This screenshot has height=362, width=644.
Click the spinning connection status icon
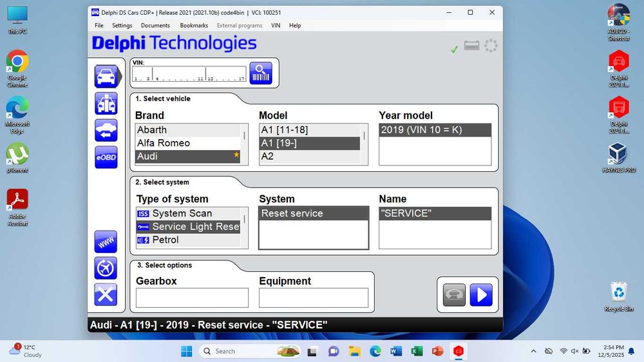[491, 45]
